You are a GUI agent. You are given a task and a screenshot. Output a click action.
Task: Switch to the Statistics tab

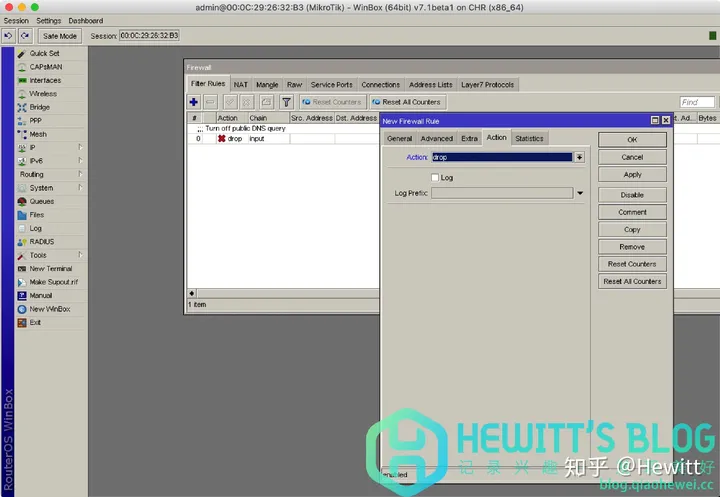point(529,138)
